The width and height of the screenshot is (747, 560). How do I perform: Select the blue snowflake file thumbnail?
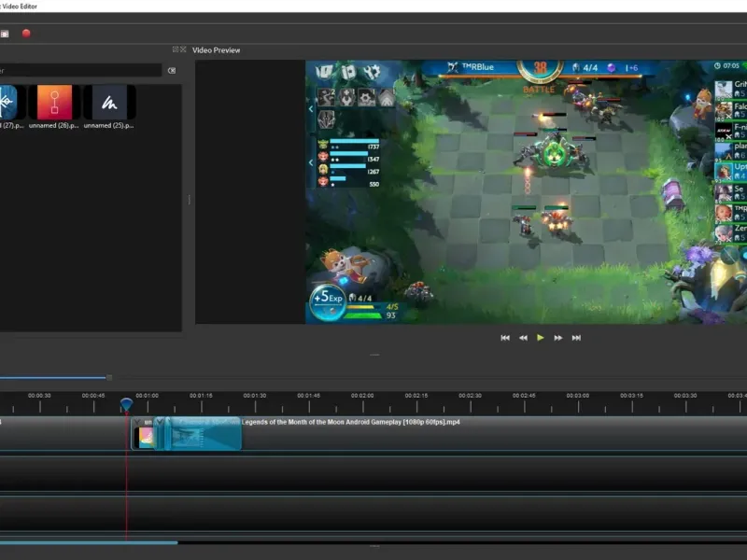tap(8, 103)
